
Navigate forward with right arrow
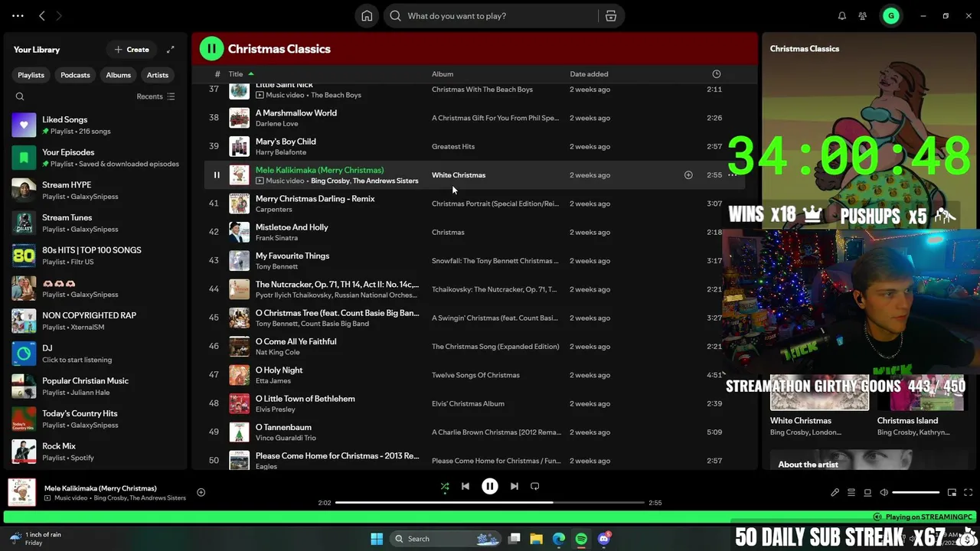point(59,16)
